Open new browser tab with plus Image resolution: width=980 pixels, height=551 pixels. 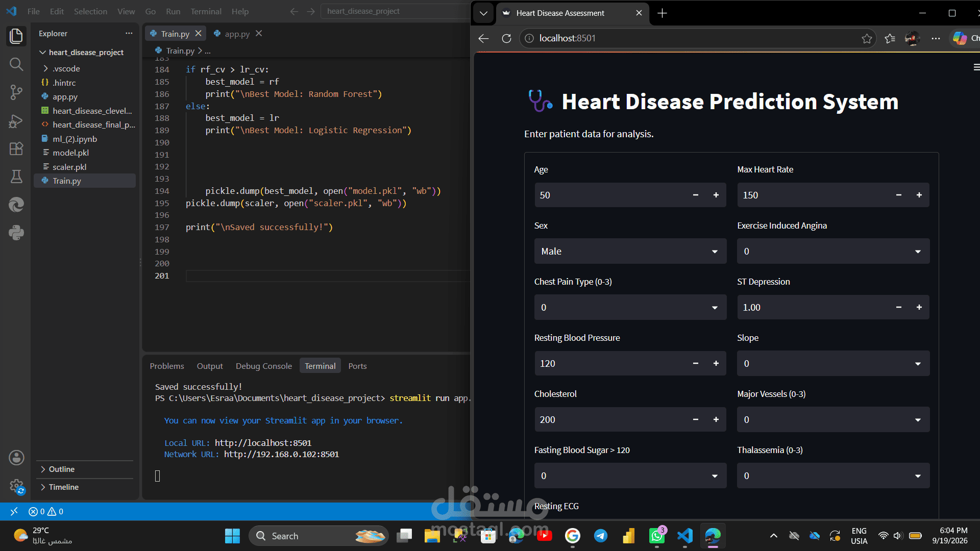[662, 13]
